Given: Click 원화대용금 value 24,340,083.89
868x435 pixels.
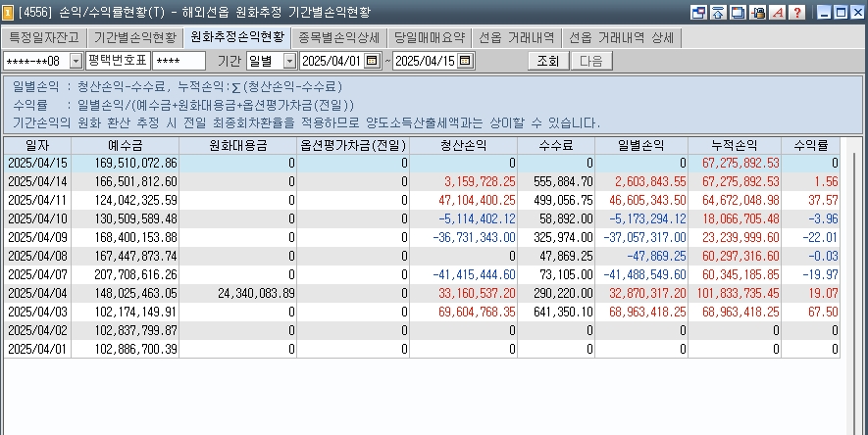Looking at the screenshot, I should [256, 294].
